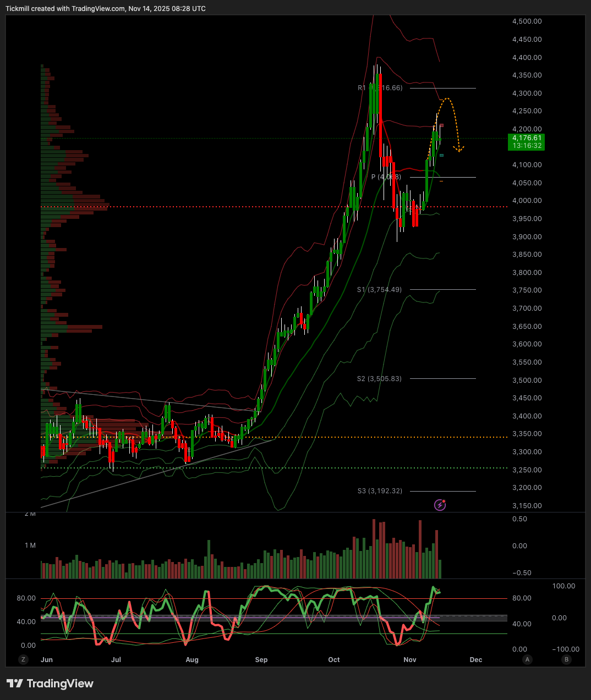Toggle the B scale button at bottom right
This screenshot has width=591, height=700.
pos(566,659)
